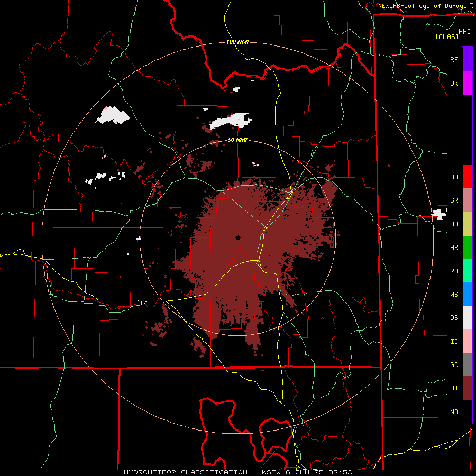Click the 50 NMI range ring label

[x=237, y=140]
